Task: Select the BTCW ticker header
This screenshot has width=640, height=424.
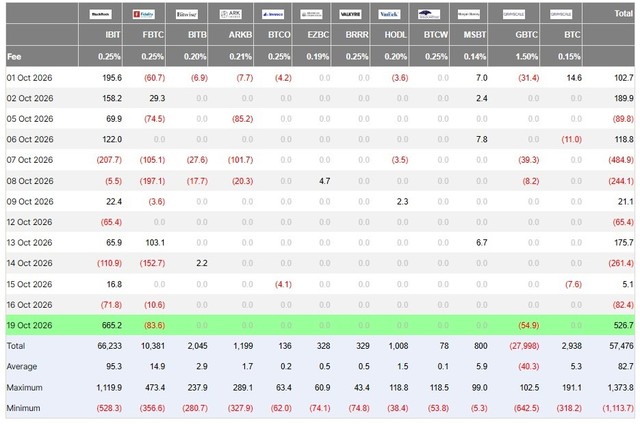Action: click(436, 35)
